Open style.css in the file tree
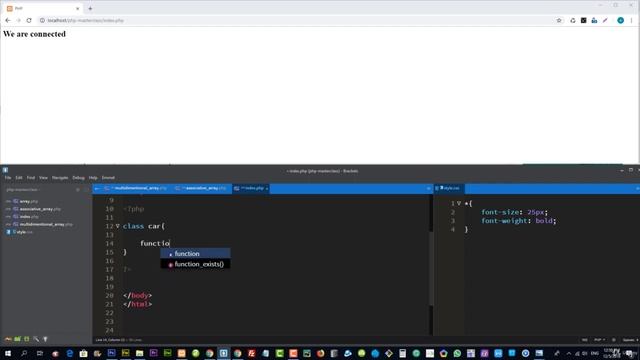 tap(24, 232)
